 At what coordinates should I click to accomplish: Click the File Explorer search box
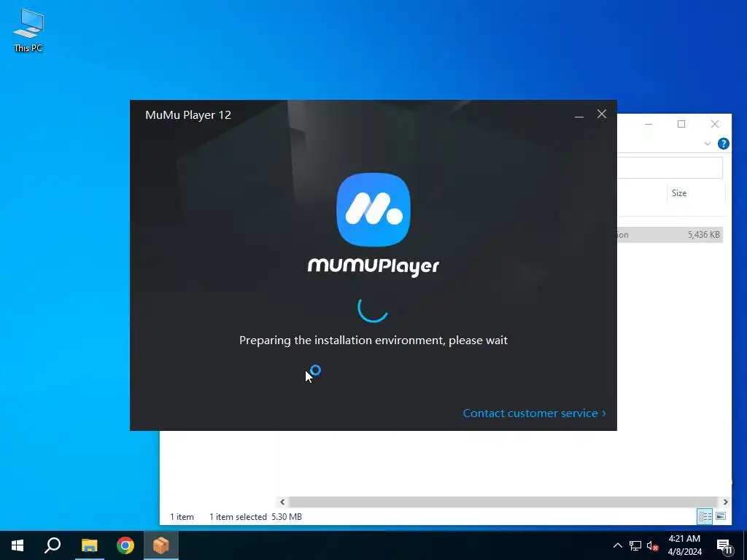pyautogui.click(x=670, y=168)
